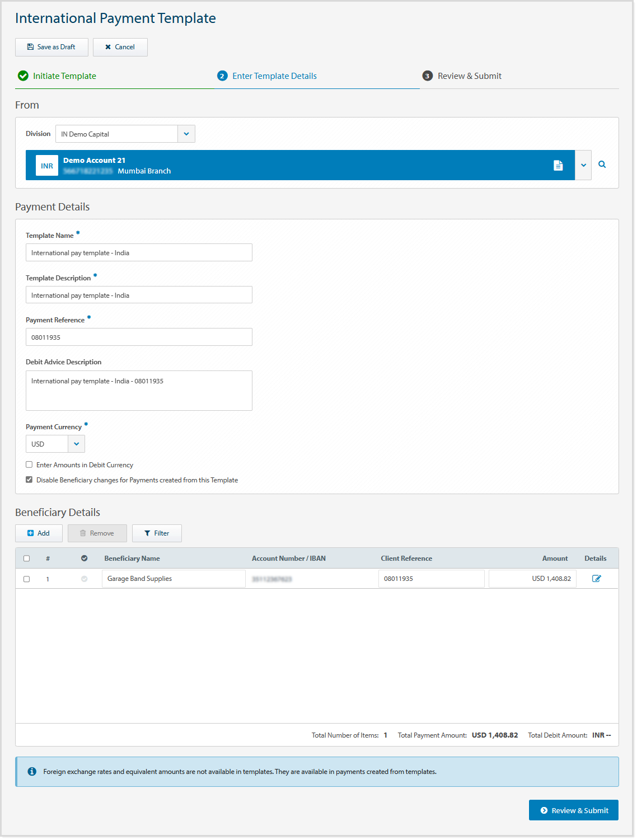Open edit details icon for Garage Band Supplies
The width and height of the screenshot is (637, 840).
click(596, 579)
